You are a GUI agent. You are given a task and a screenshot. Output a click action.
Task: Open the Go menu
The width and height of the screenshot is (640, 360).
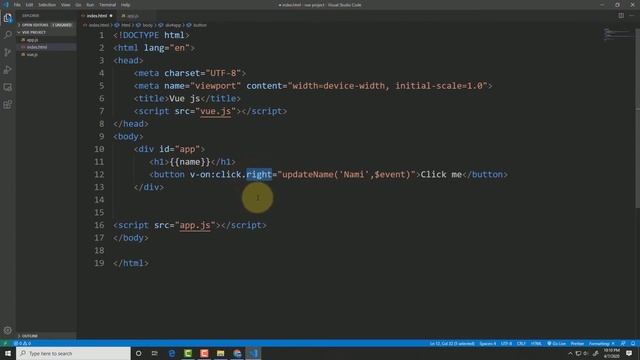click(x=78, y=5)
